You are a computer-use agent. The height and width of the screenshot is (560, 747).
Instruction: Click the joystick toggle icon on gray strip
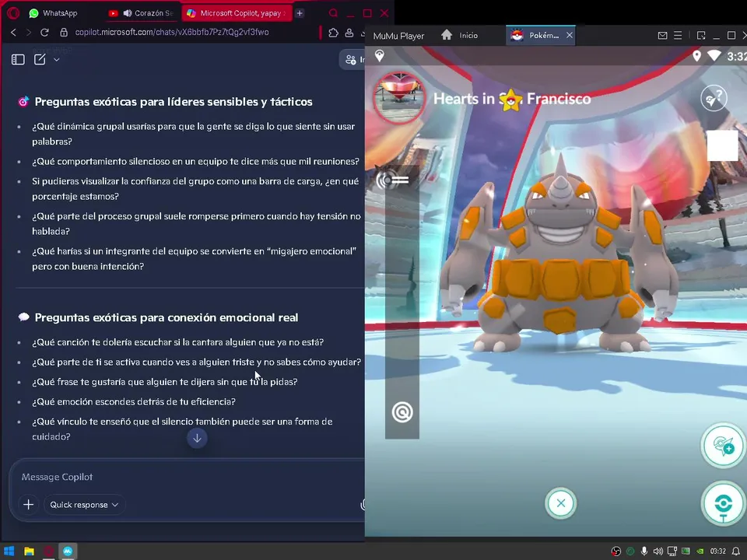(392, 180)
